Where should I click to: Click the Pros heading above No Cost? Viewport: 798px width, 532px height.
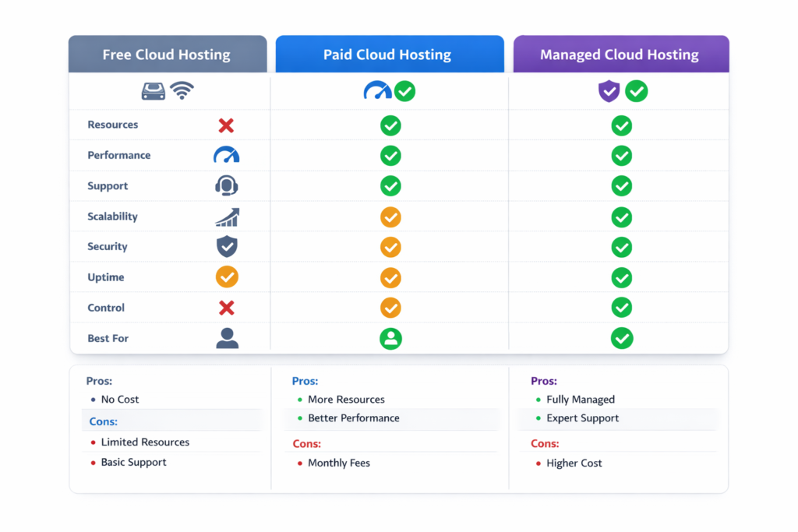99,381
